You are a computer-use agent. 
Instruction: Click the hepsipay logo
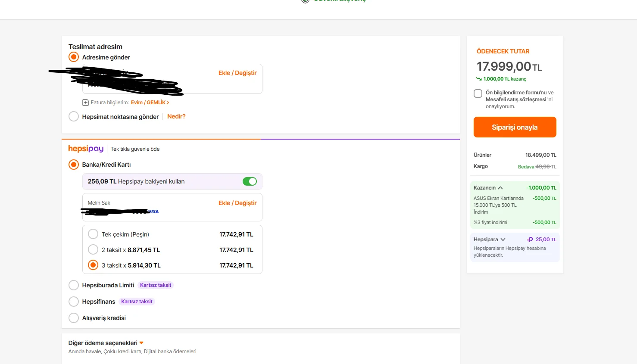tap(86, 149)
